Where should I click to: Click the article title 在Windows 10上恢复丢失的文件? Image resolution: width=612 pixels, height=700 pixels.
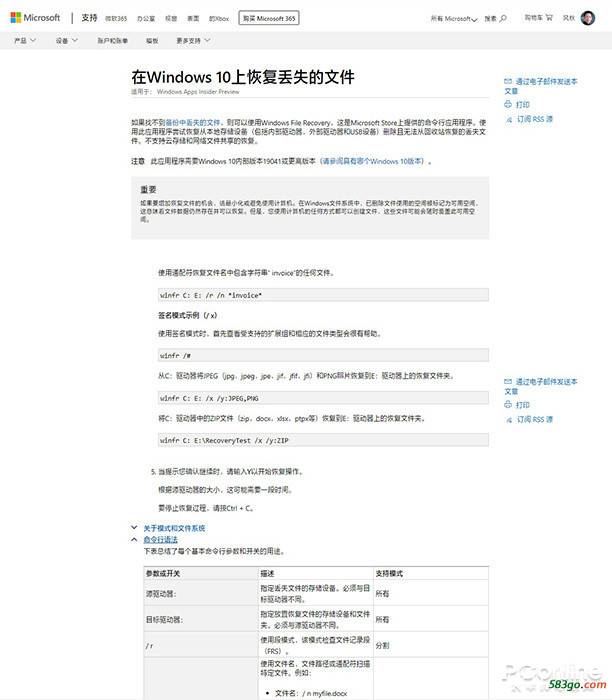[x=243, y=77]
